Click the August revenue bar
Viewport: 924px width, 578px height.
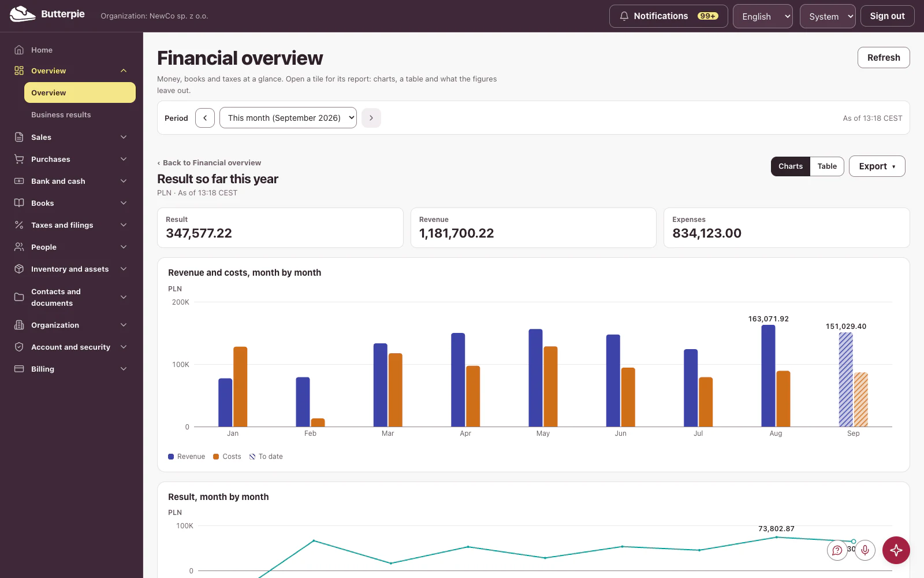pyautogui.click(x=768, y=376)
